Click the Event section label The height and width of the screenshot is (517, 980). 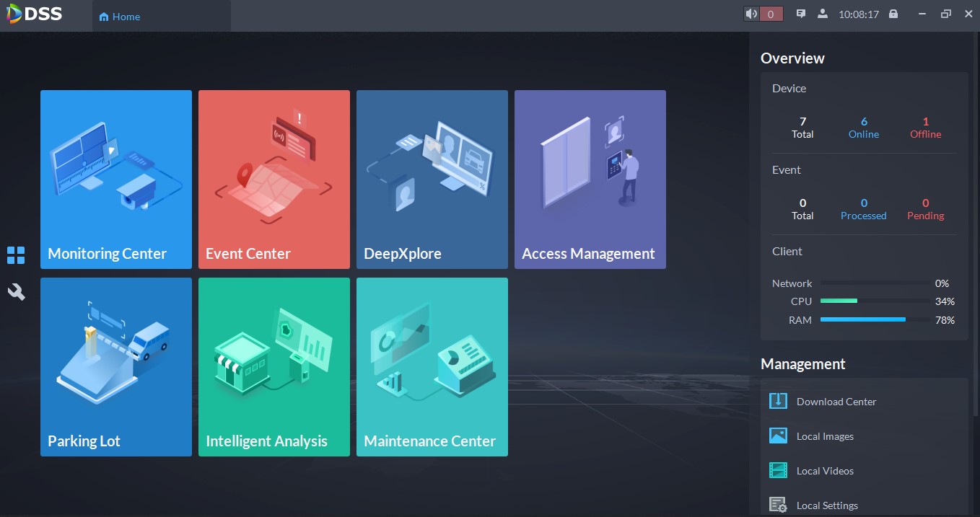click(x=787, y=169)
